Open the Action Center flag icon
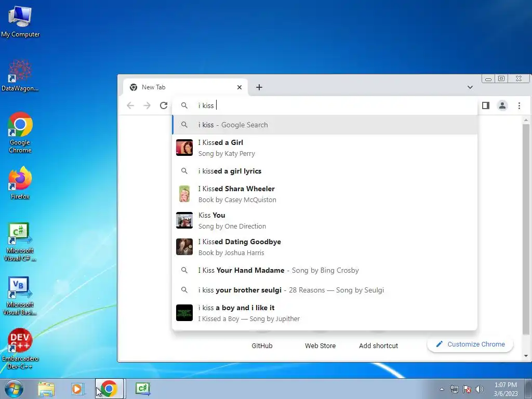This screenshot has width=532, height=399. (x=467, y=389)
